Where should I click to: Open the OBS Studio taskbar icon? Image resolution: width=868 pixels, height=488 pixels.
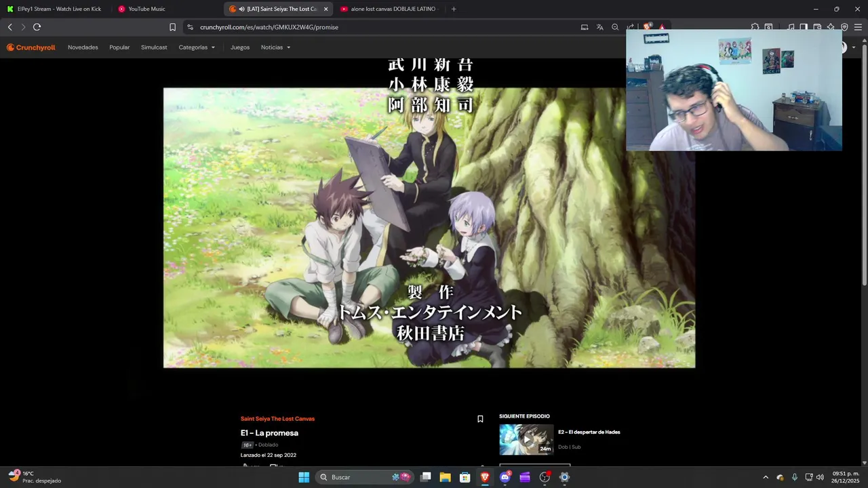[545, 477]
